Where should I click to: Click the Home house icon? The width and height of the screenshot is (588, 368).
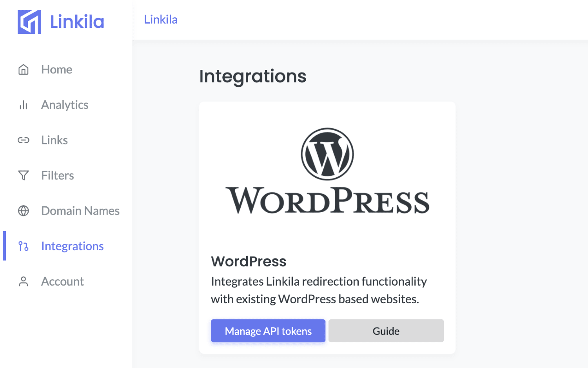pyautogui.click(x=24, y=69)
